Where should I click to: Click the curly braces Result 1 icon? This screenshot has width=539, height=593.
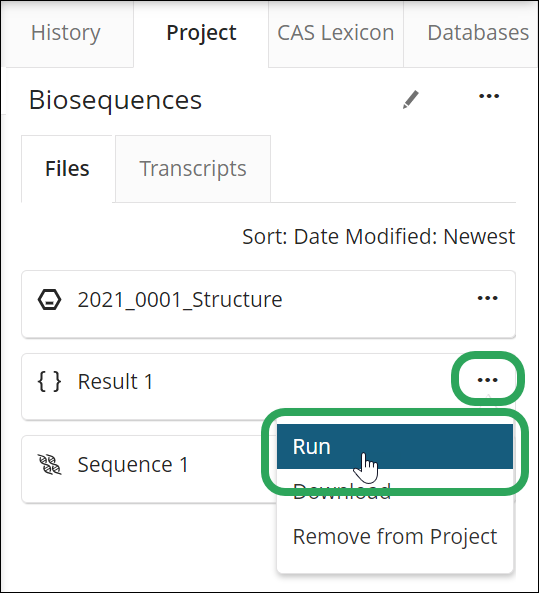(x=49, y=381)
